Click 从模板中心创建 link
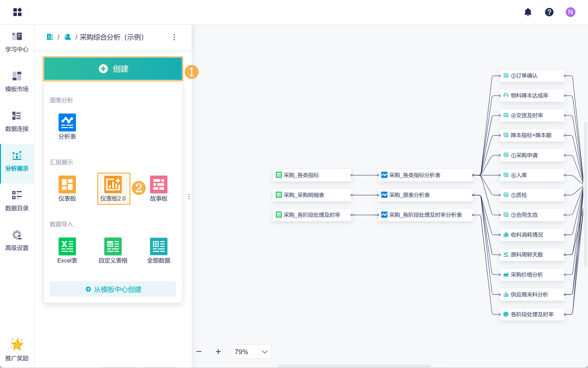588x368 pixels. tap(113, 289)
